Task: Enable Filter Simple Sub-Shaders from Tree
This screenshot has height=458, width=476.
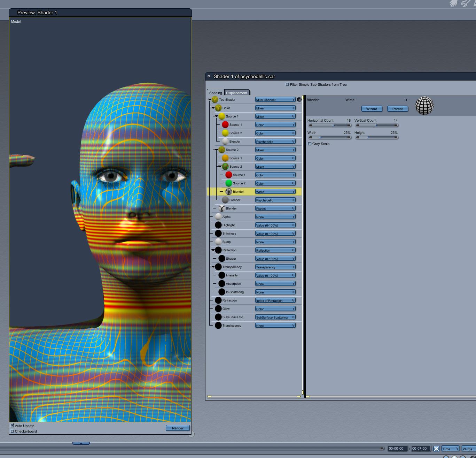Action: point(287,84)
